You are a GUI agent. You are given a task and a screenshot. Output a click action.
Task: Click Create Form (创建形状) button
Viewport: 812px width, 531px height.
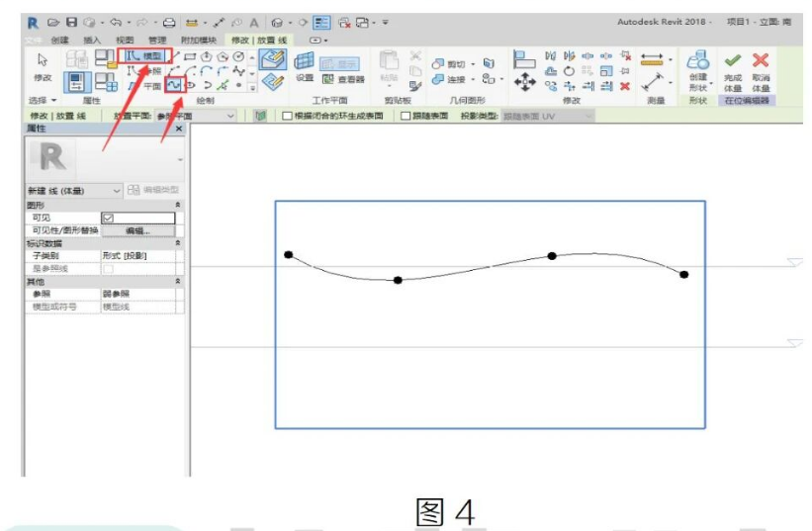pyautogui.click(x=698, y=71)
